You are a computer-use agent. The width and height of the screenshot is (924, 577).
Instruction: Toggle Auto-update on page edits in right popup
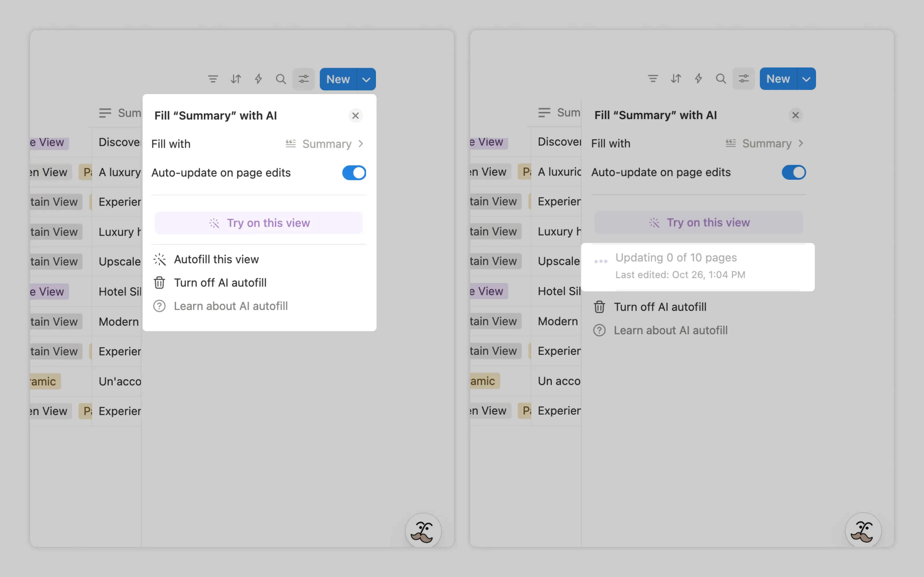(793, 173)
